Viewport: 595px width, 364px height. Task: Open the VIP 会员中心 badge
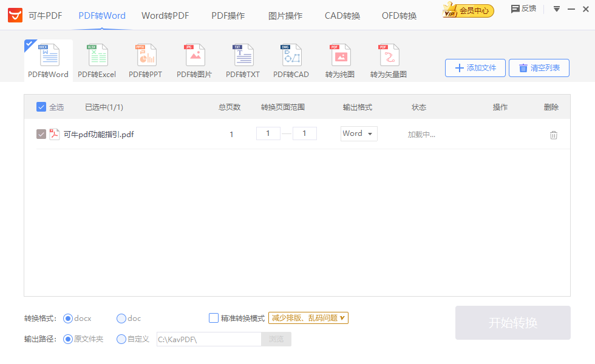tap(468, 10)
